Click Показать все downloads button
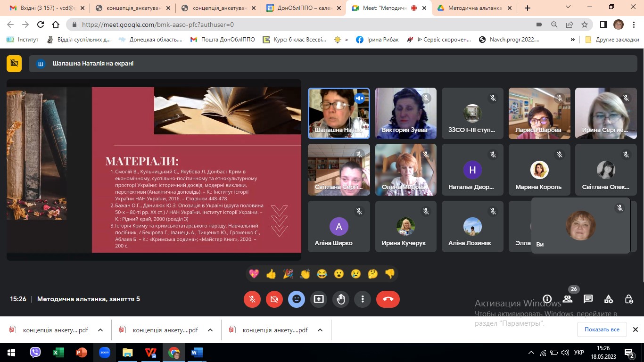This screenshot has height=362, width=644. point(602,329)
